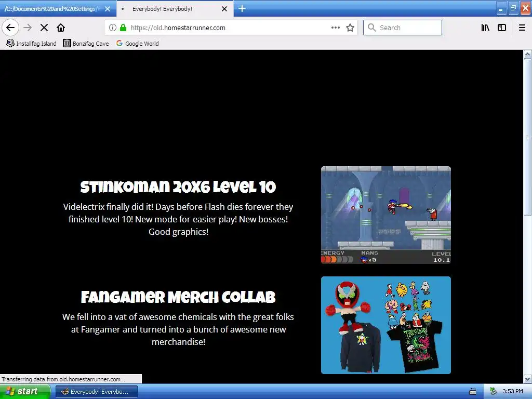Open a new tab with plus button
Image resolution: width=532 pixels, height=399 pixels.
tap(242, 8)
